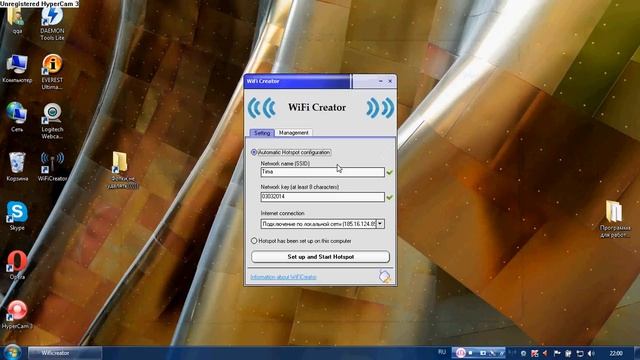Click the Show desktop strip at the taskbar end

637,353
